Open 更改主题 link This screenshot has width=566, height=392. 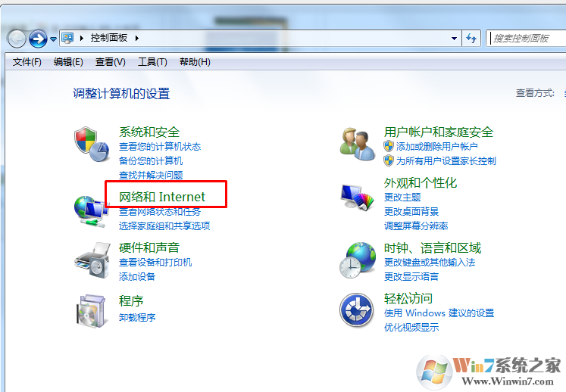pos(402,198)
